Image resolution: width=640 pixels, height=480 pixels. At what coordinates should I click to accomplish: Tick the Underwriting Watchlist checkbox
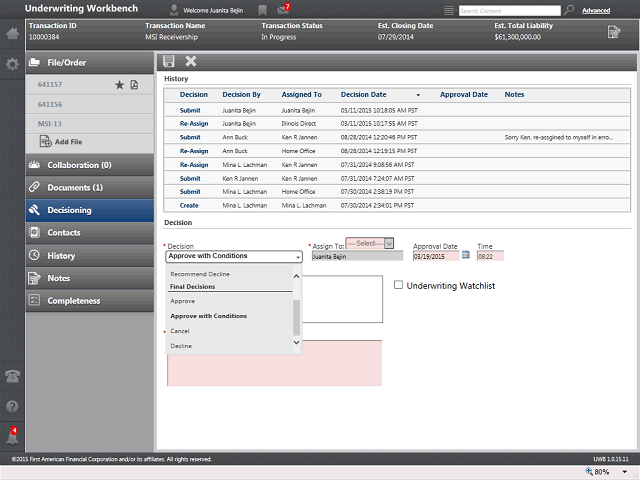pos(398,285)
